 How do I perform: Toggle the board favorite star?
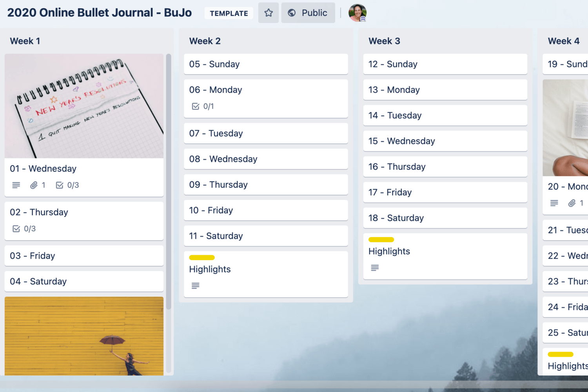point(269,13)
